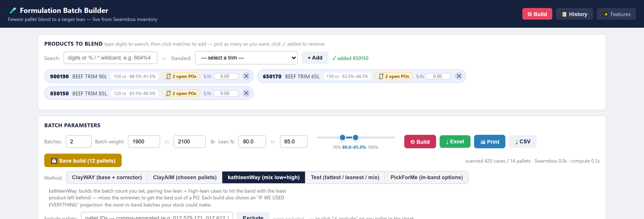This screenshot has height=219, width=644.
Task: Click the 80.0–85.0% slider range label
Action: click(354, 147)
